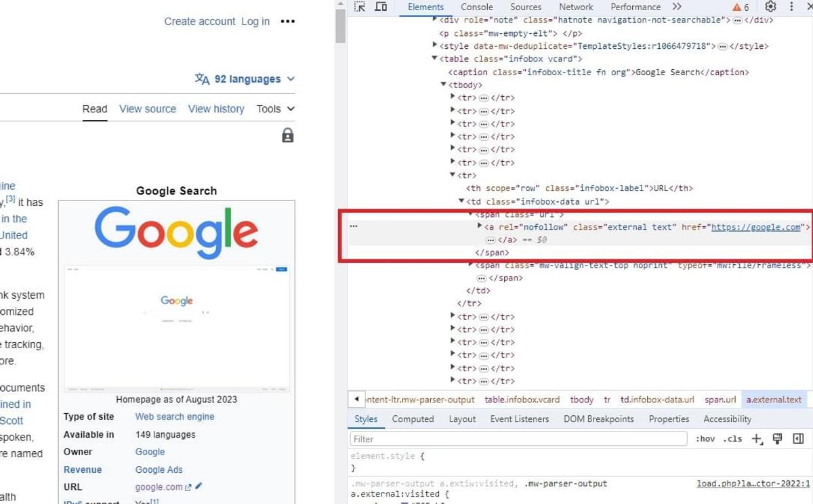Screen dimensions: 813x504
Task: Click the Create account link
Action: click(200, 21)
